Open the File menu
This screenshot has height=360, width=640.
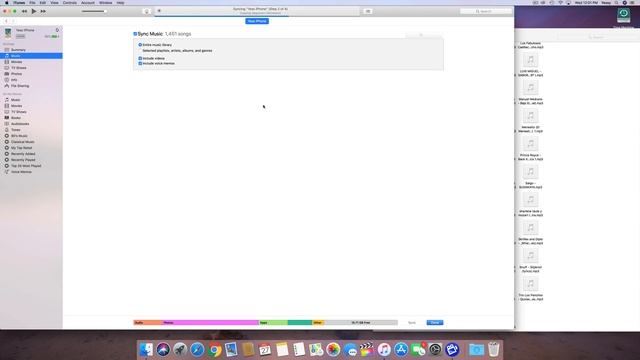coord(32,3)
